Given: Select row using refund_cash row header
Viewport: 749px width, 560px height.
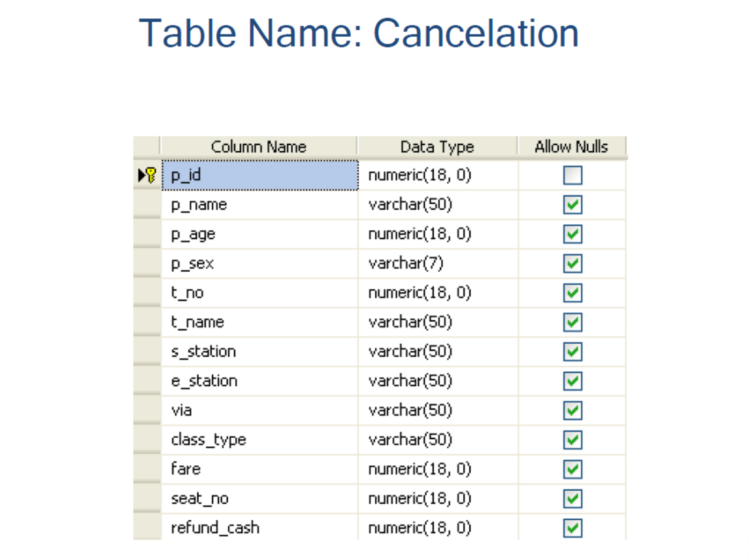Looking at the screenshot, I should click(146, 528).
